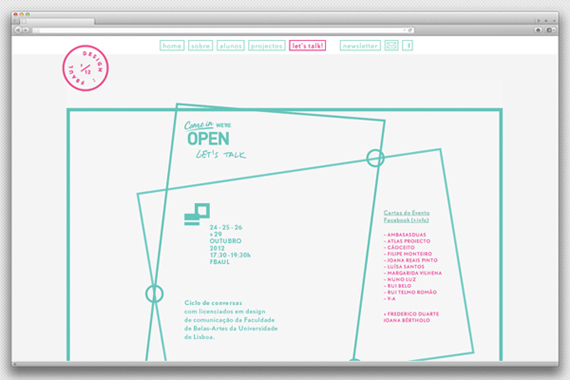
Task: Go back with the browser back arrow
Action: 18,30
